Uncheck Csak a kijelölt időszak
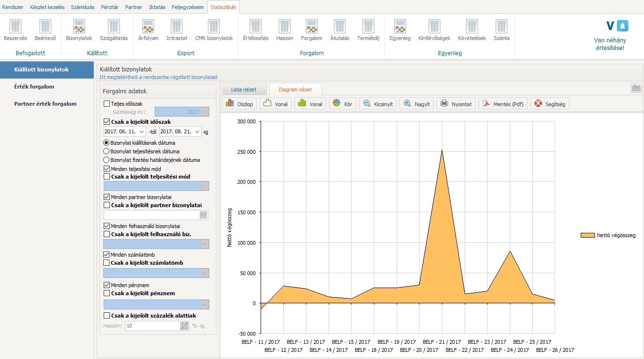Viewport: 644px width, 359px height. click(x=107, y=122)
